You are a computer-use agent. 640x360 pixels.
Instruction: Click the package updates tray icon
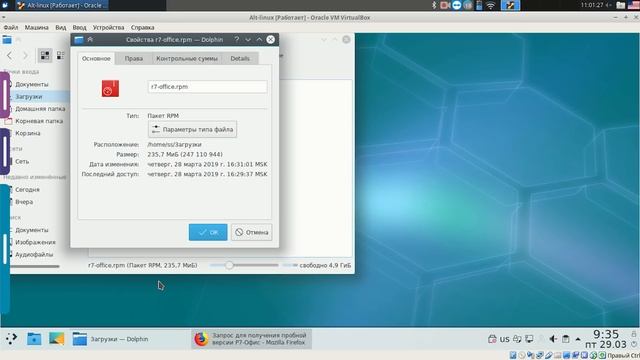[x=492, y=339]
